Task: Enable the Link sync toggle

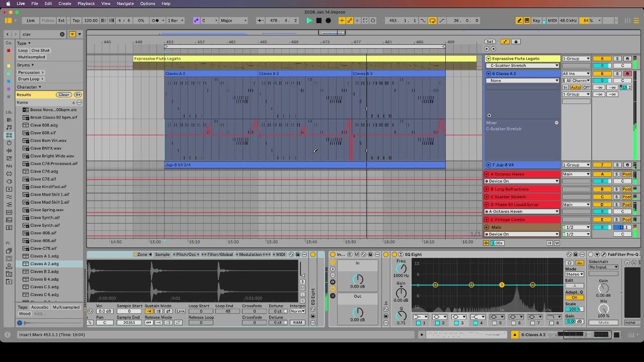Action: click(x=31, y=21)
